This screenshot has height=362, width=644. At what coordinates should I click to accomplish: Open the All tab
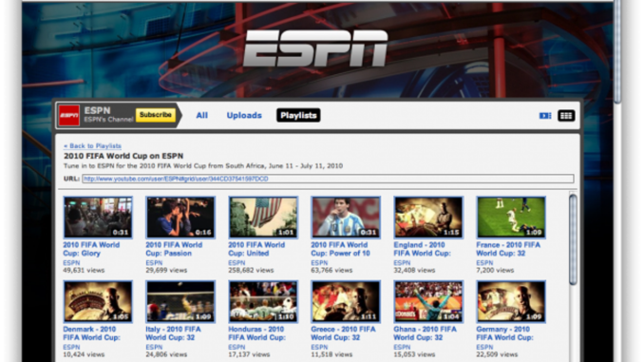point(201,116)
